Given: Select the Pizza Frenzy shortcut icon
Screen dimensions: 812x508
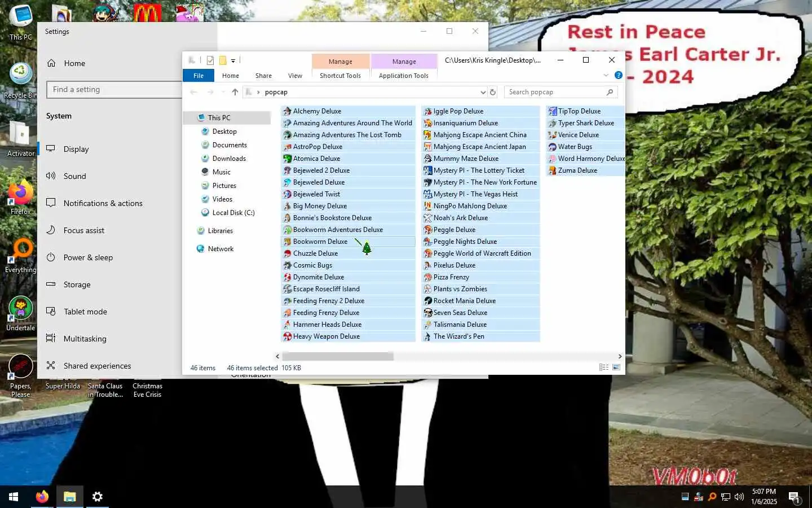Looking at the screenshot, I should (x=428, y=277).
